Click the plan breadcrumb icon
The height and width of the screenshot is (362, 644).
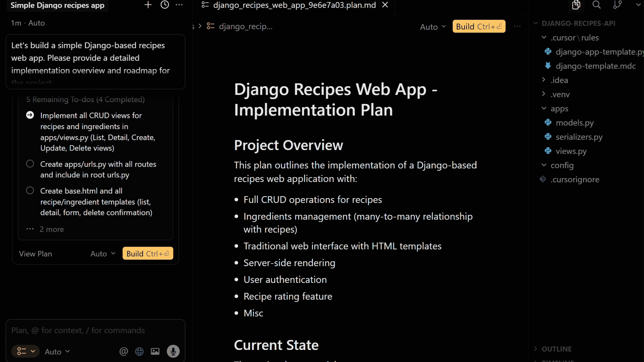211,26
